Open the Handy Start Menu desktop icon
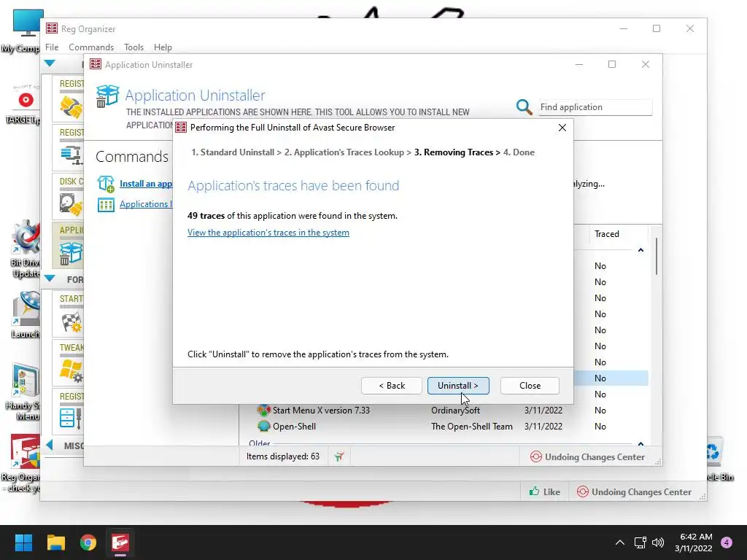 tap(23, 392)
